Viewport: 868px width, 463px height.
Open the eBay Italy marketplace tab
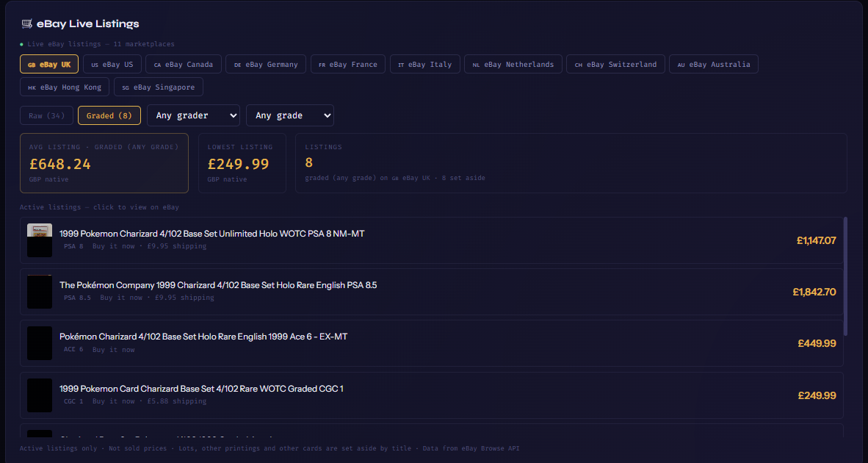(424, 64)
